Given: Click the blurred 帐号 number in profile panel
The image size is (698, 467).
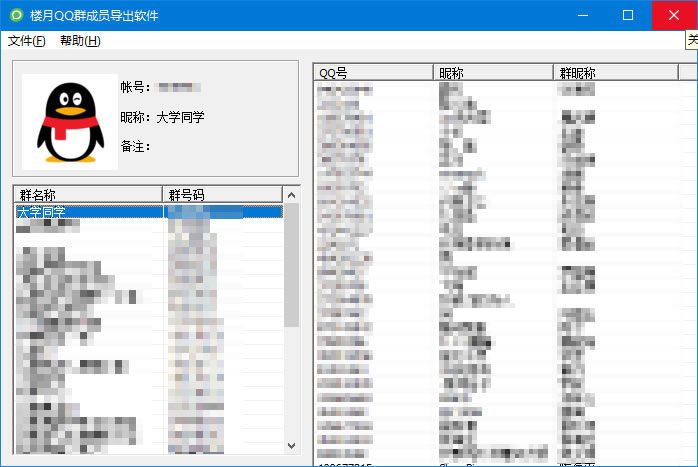Looking at the screenshot, I should tap(180, 87).
